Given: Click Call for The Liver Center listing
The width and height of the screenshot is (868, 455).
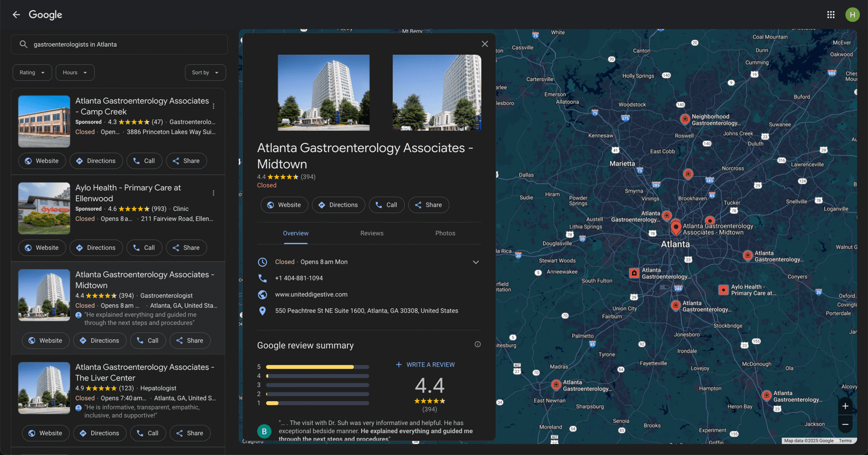Looking at the screenshot, I should (x=148, y=433).
